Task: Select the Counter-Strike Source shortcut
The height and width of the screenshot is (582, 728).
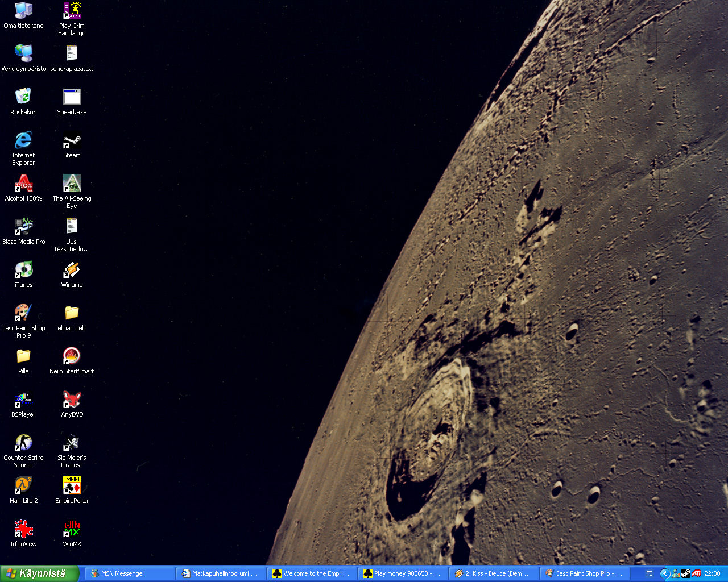Action: tap(23, 451)
